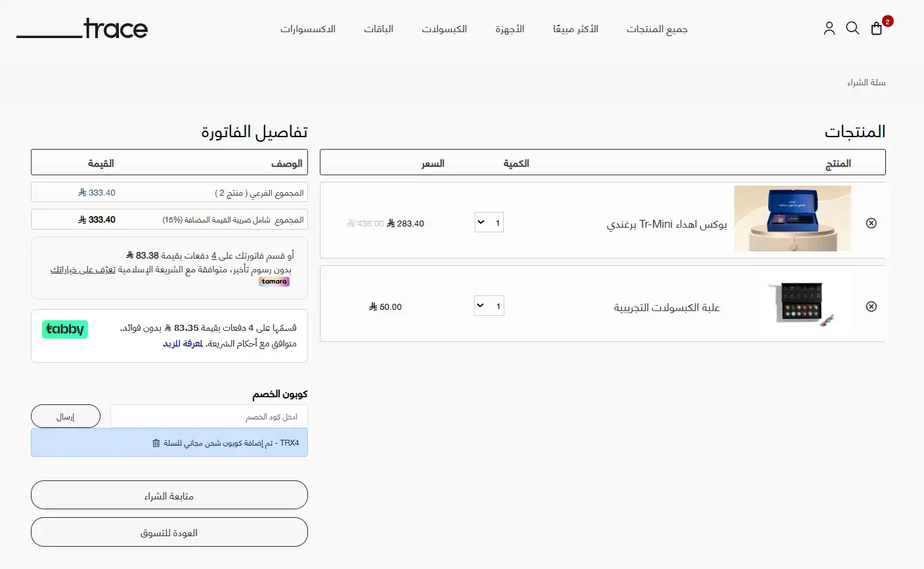Click العودة للتسوق button
This screenshot has width=924, height=569.
click(x=169, y=532)
